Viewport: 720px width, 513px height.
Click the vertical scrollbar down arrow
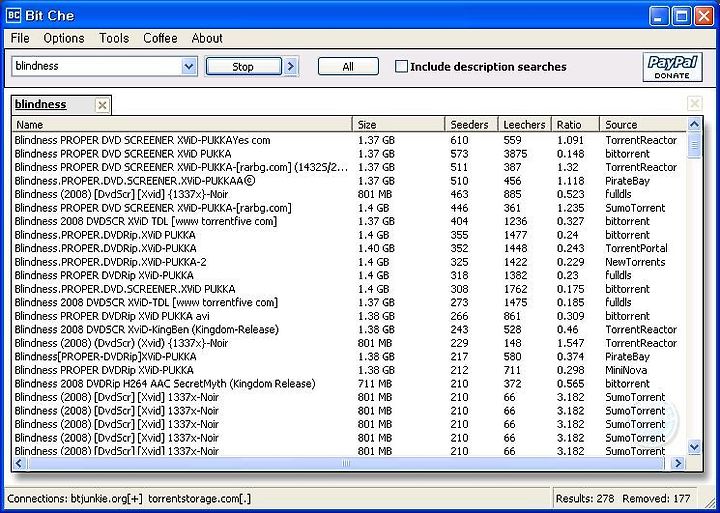pyautogui.click(x=694, y=446)
